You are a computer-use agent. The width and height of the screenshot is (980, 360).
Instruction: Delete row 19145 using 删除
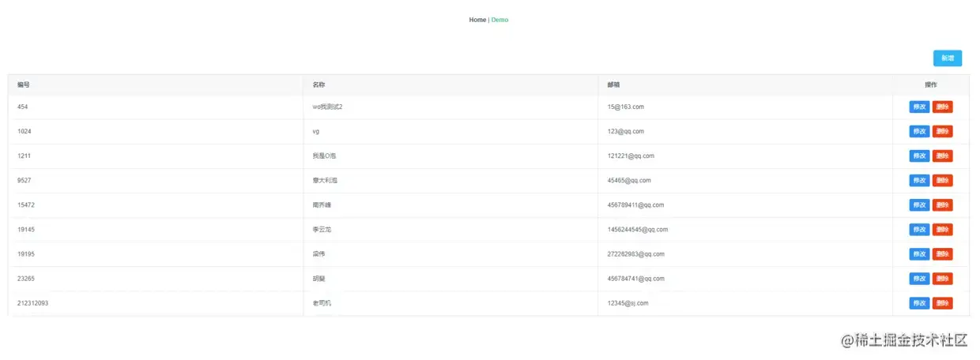(x=942, y=229)
